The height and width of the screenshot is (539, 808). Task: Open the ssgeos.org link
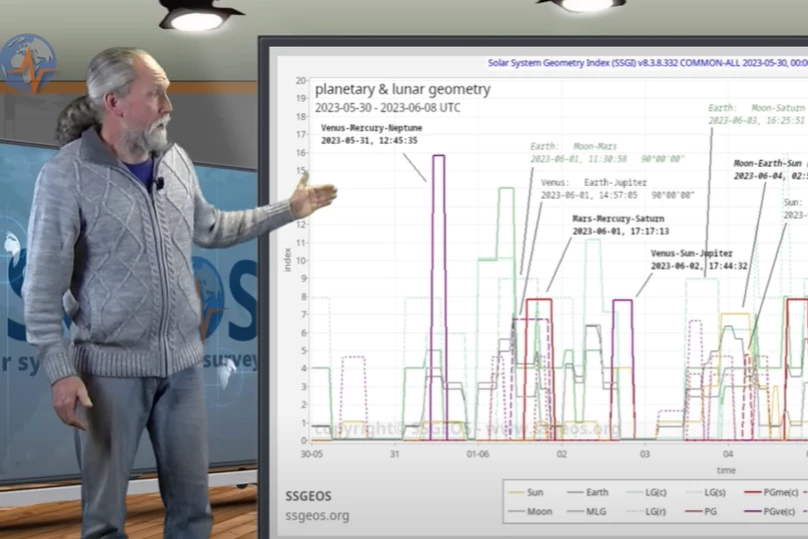click(x=317, y=516)
